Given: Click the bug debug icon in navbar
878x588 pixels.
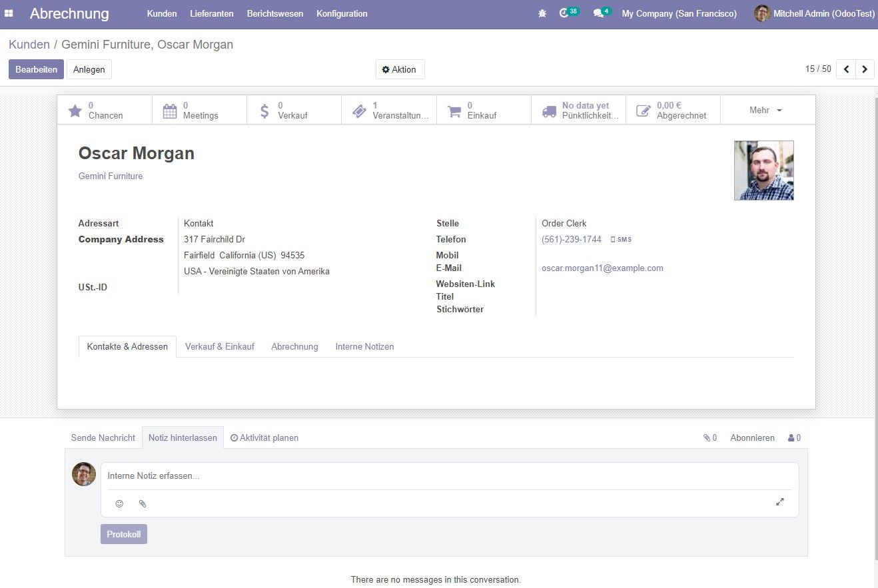Looking at the screenshot, I should [542, 13].
